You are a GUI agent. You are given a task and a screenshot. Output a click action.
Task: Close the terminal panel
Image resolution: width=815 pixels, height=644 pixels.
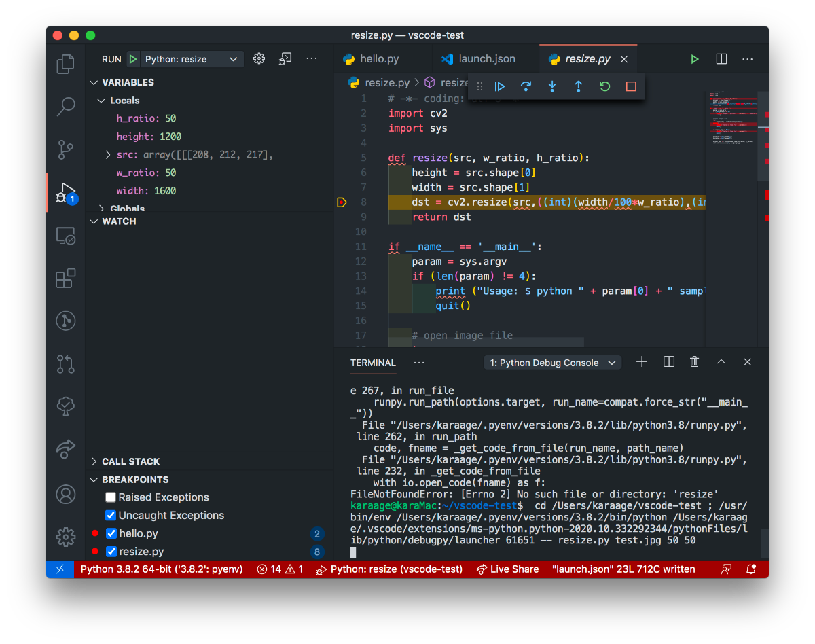tap(748, 362)
